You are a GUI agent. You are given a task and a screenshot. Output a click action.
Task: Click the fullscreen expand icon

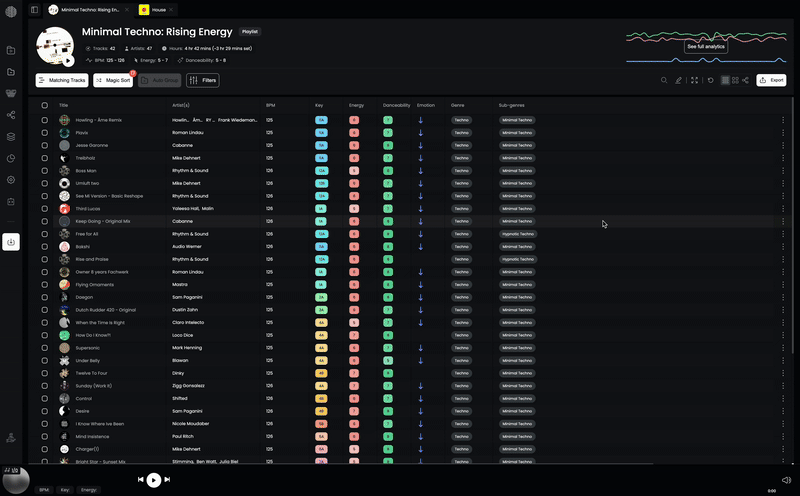pyautogui.click(x=695, y=80)
